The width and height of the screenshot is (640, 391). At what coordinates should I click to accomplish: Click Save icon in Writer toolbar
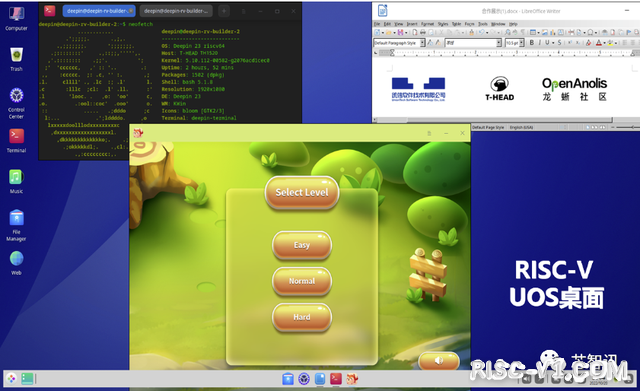click(400, 33)
